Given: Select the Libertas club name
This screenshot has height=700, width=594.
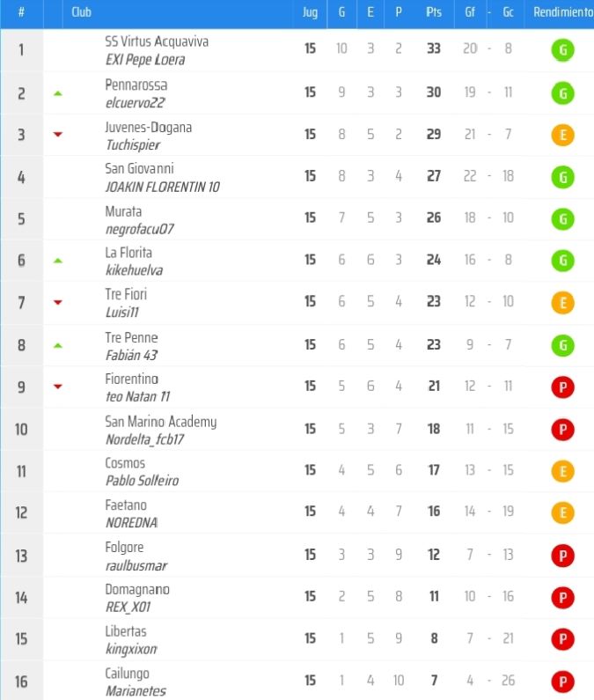Looking at the screenshot, I should click(126, 631).
